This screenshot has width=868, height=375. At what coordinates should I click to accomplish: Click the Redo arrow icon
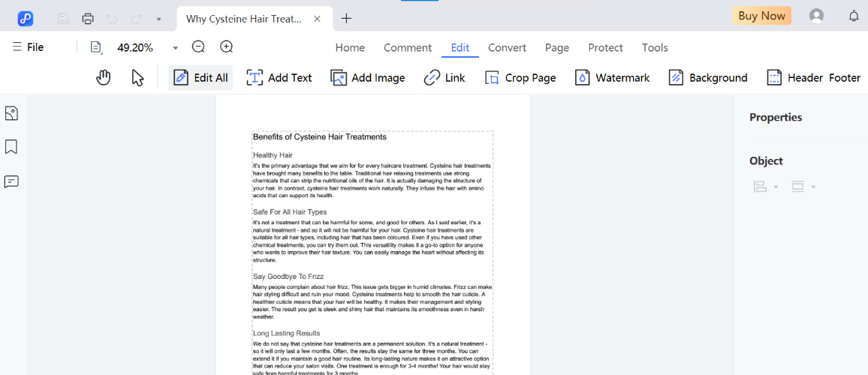136,19
